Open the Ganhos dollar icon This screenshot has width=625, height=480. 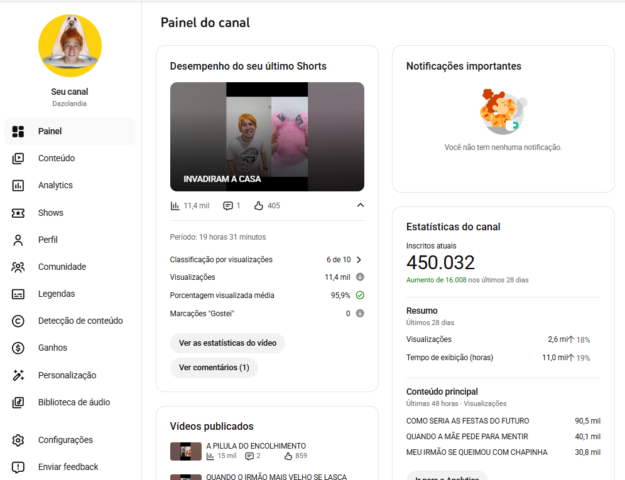pos(18,348)
